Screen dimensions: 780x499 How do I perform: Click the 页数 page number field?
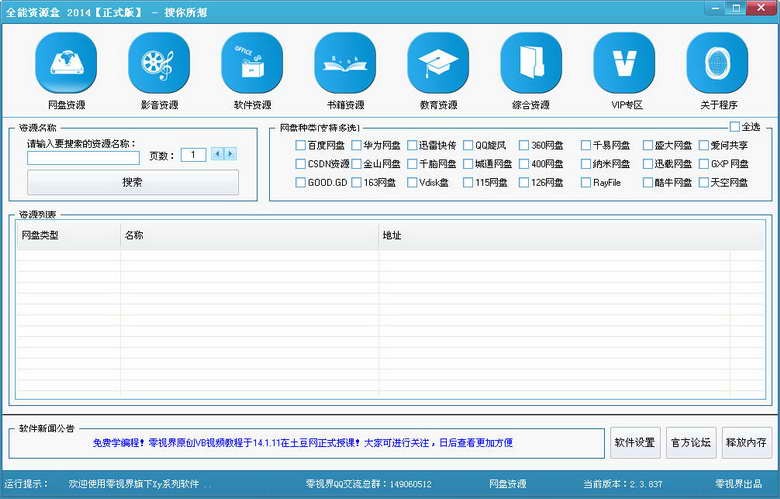point(193,155)
